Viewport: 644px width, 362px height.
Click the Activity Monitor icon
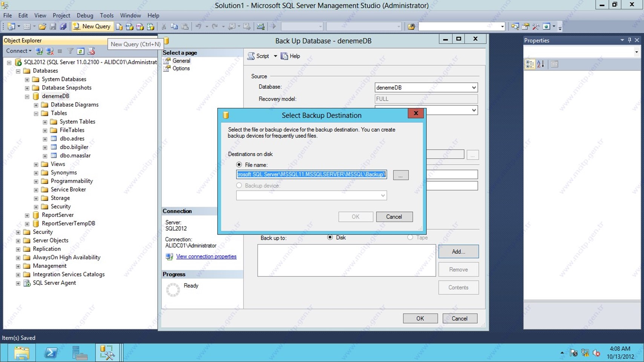click(261, 26)
